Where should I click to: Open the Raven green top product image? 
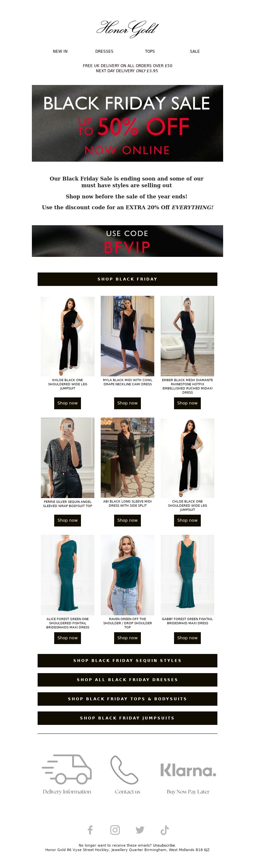coord(127,575)
